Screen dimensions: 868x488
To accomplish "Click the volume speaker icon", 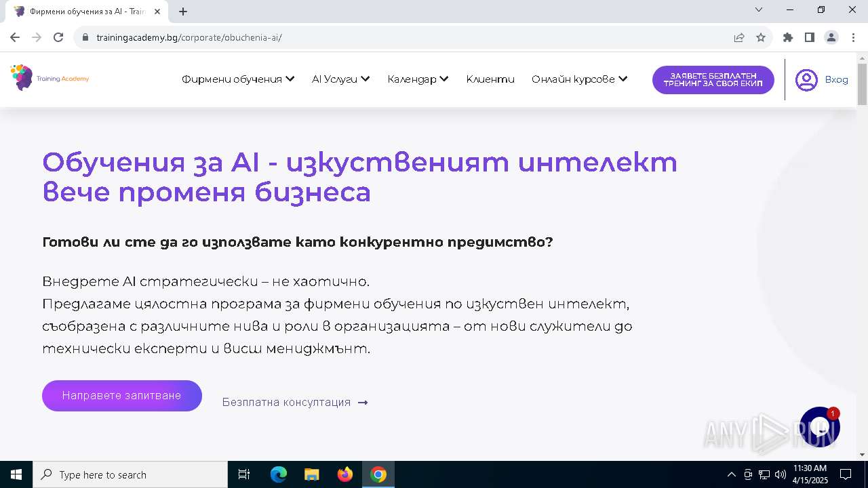I will click(781, 474).
